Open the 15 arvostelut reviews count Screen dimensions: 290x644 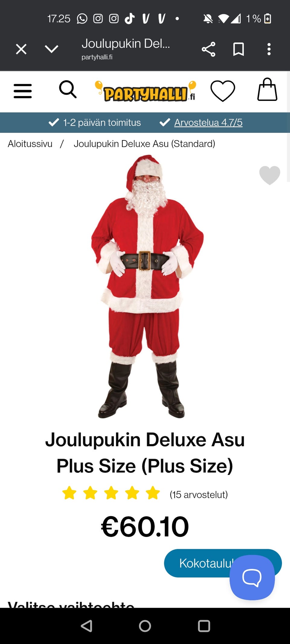(198, 495)
